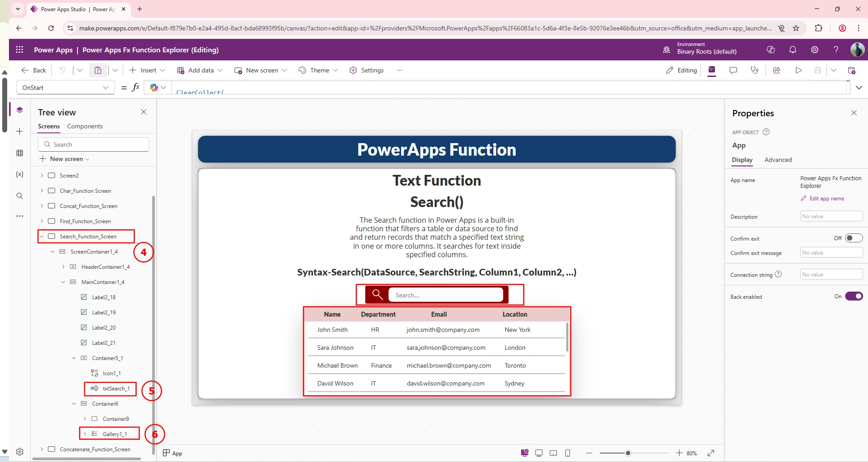868x462 pixels.
Task: Click the fit-to-window arrows icon
Action: tap(711, 453)
